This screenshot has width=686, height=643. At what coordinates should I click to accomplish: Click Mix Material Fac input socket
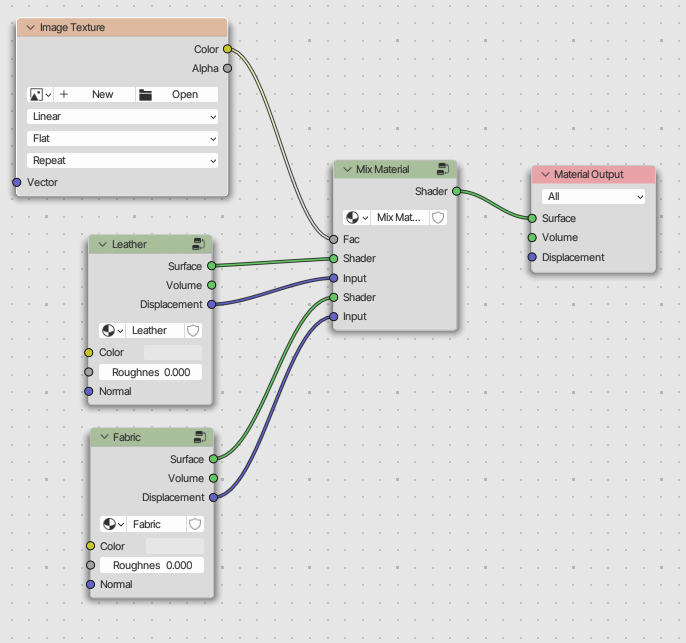click(334, 239)
